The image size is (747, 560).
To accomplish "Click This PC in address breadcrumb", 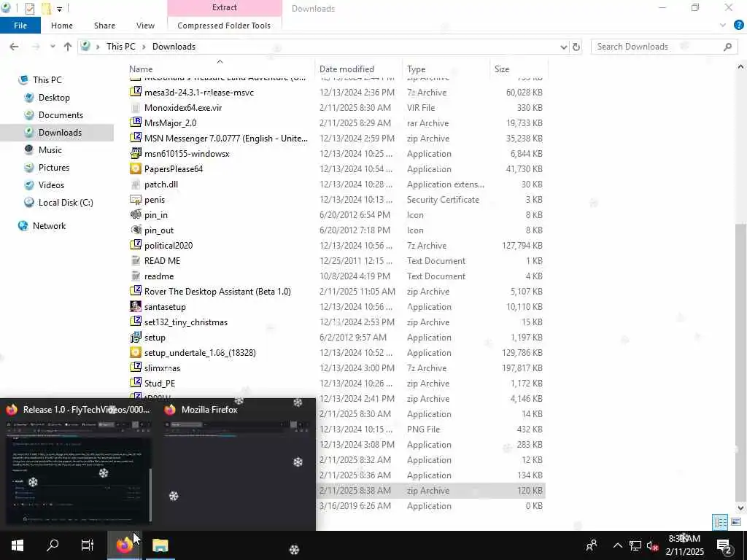I will click(x=120, y=47).
